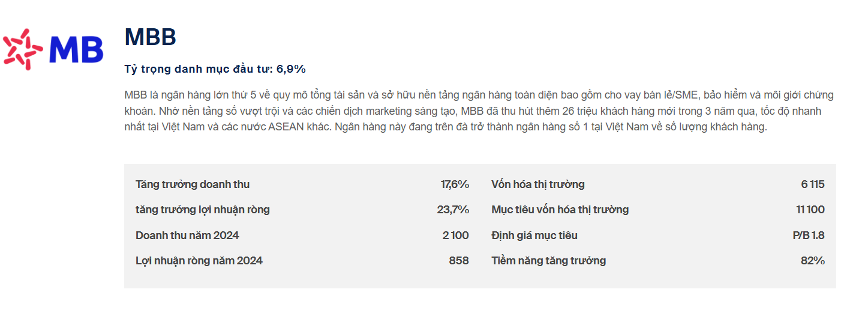
Task: Click the 6 115 market cap value
Action: click(x=812, y=184)
